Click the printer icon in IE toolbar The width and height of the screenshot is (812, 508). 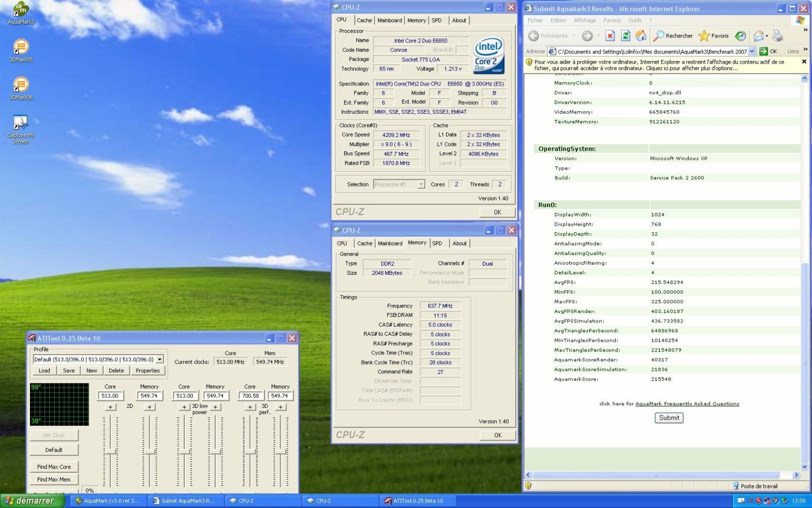(777, 36)
